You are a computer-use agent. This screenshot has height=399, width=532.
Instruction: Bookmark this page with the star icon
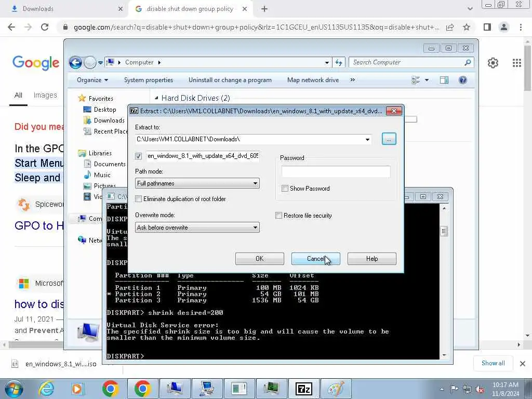(467, 27)
